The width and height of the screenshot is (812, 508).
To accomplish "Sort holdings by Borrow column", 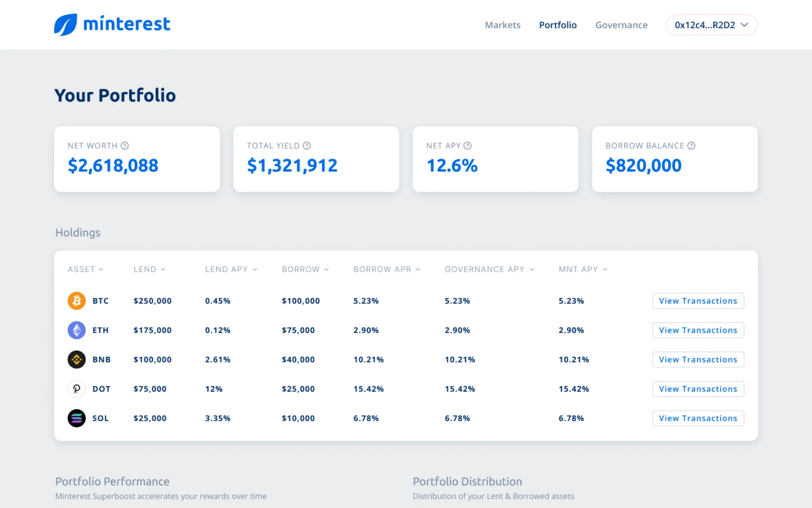I will (x=305, y=269).
